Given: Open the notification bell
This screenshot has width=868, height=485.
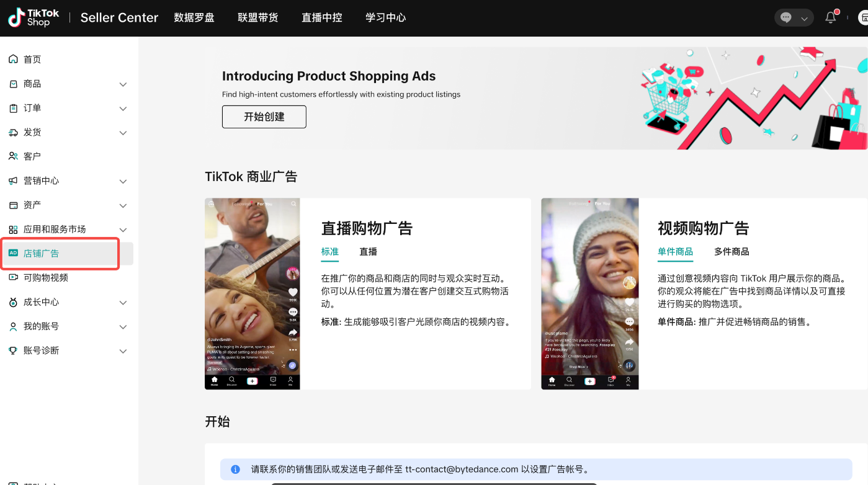Looking at the screenshot, I should (x=831, y=17).
